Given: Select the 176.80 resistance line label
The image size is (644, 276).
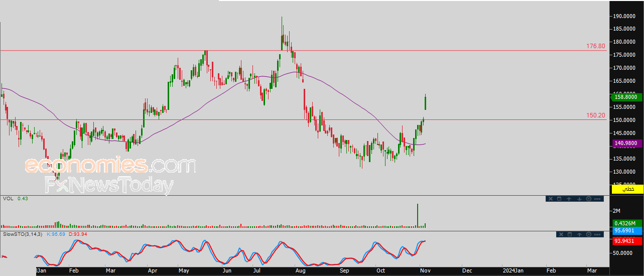Looking at the screenshot, I should (x=596, y=46).
